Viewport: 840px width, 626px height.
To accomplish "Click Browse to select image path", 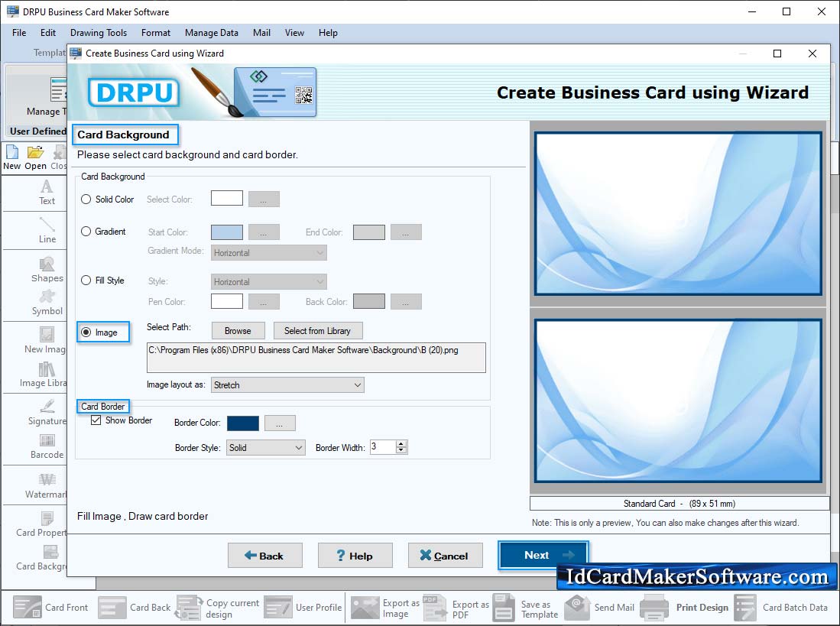I will 238,331.
